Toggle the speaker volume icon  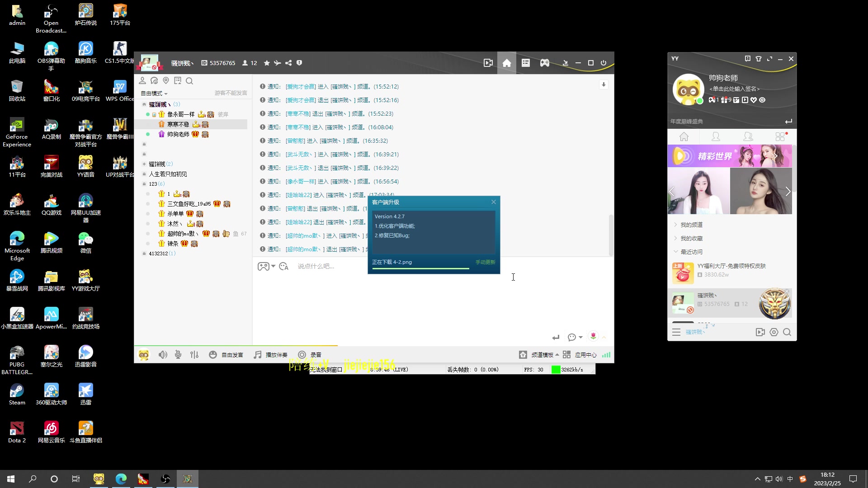(163, 355)
